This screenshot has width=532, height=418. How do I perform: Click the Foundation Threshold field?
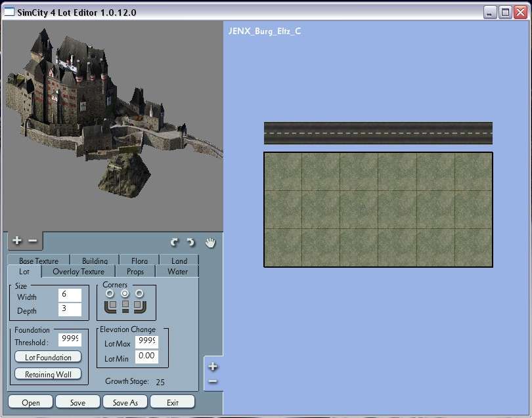(x=70, y=339)
